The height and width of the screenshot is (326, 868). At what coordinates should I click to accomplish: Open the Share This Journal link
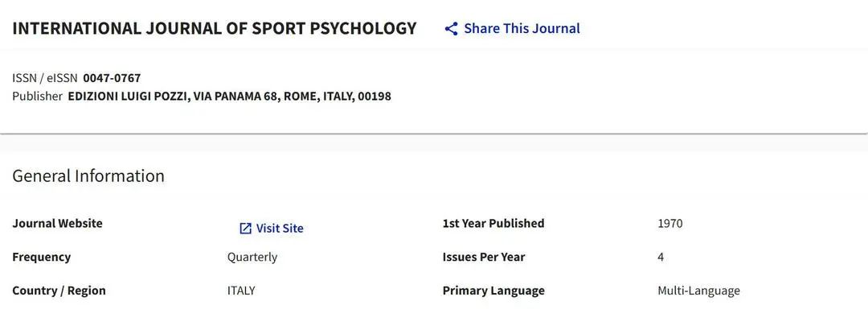(x=522, y=29)
